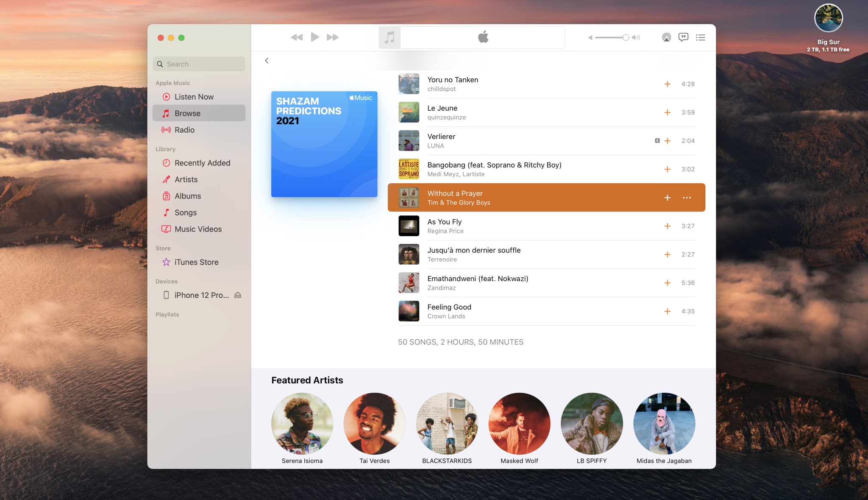Open the Big Sur disk on desktop
Screen dimensions: 868x500
[x=828, y=18]
